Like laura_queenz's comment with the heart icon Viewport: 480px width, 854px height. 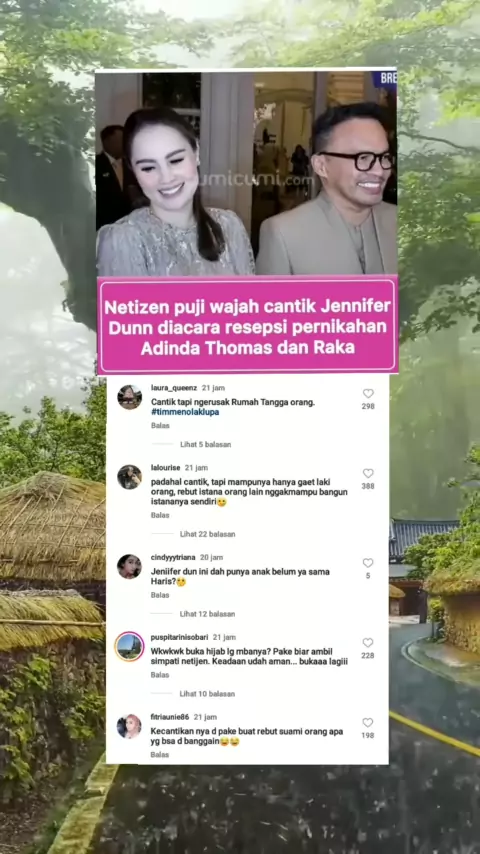[x=368, y=393]
